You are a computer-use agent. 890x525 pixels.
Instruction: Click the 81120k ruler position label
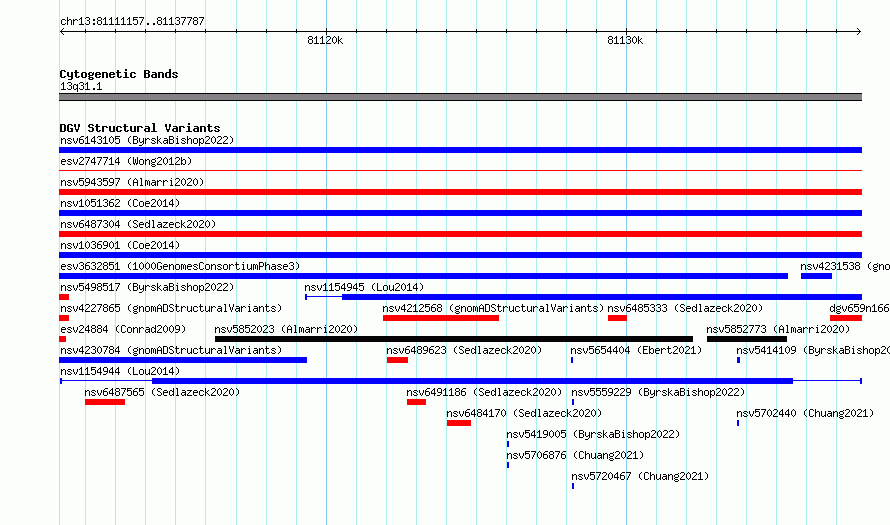[x=325, y=40]
